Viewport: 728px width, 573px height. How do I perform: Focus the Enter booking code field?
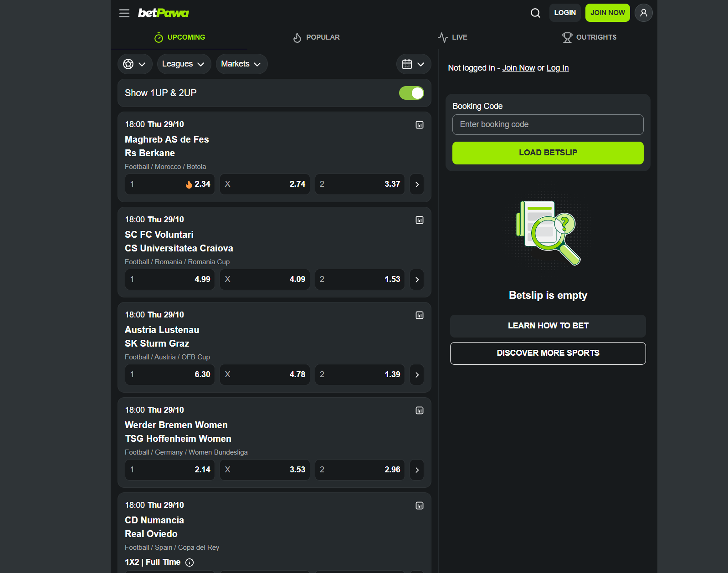click(548, 125)
